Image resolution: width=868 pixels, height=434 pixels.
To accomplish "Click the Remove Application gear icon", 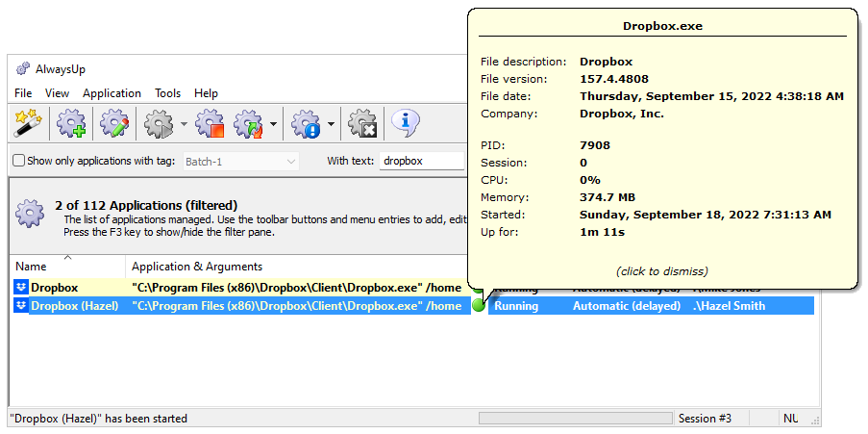I will point(362,122).
